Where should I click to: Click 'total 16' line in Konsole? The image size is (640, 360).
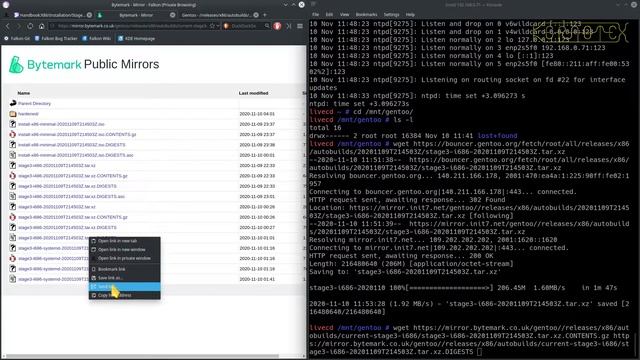(x=325, y=128)
